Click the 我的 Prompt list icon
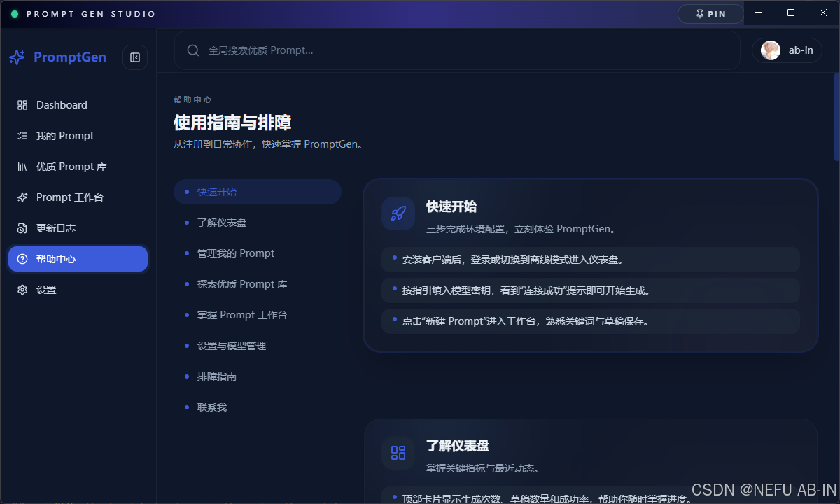This screenshot has width=840, height=504. [x=22, y=136]
